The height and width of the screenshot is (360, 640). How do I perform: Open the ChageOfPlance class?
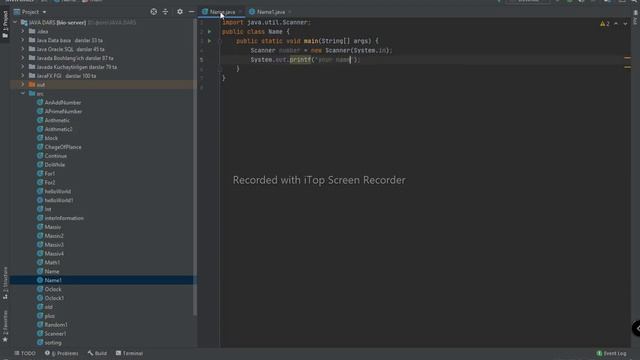click(x=62, y=147)
